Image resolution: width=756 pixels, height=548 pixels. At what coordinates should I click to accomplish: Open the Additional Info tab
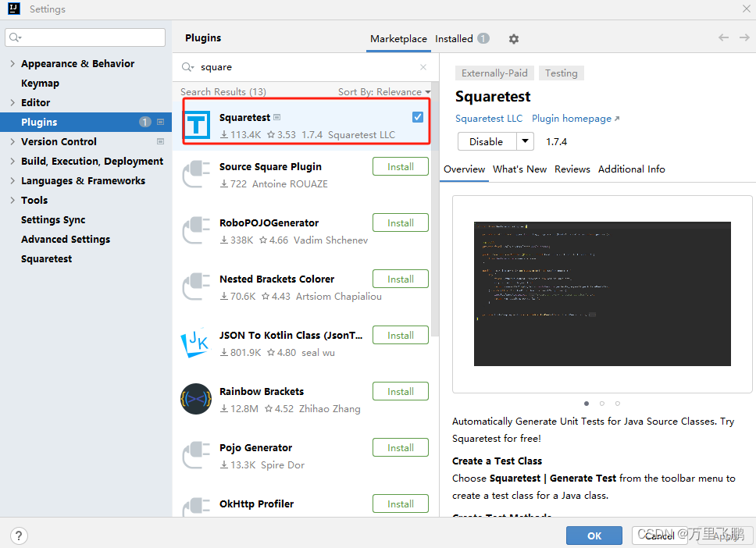[x=632, y=169]
